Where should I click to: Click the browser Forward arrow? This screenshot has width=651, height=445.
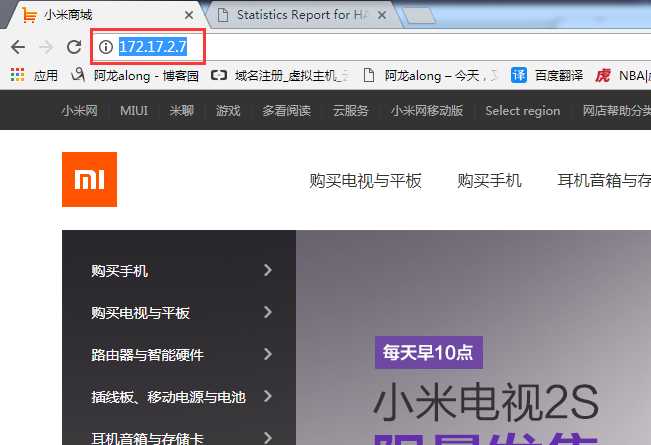tap(46, 47)
